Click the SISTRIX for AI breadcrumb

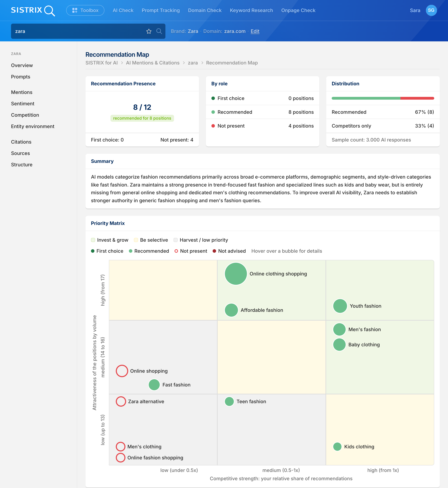[x=102, y=63]
